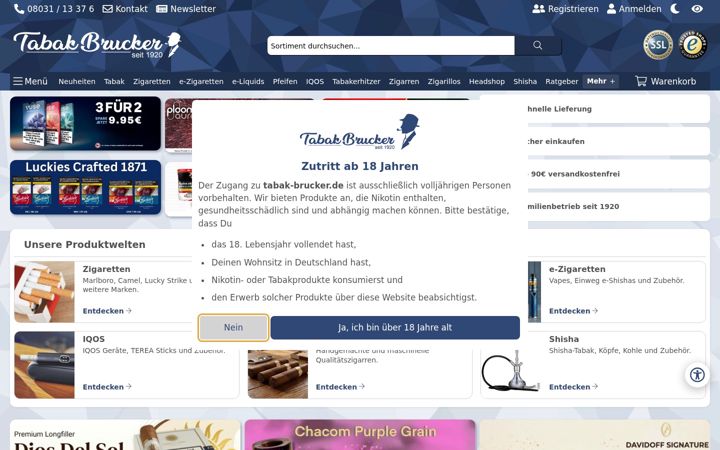The image size is (720, 450).
Task: Open the Dios Del Sol Premium Longfiller banner
Action: [x=125, y=435]
